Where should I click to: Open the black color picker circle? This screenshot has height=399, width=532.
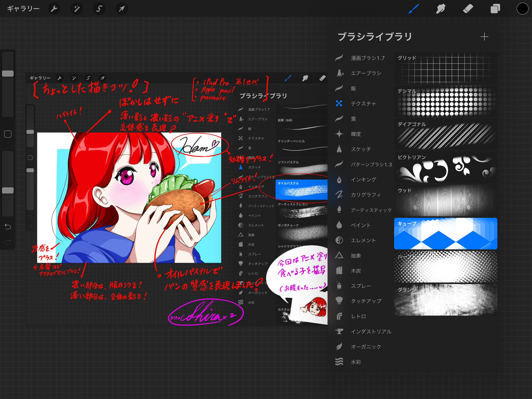(x=522, y=9)
